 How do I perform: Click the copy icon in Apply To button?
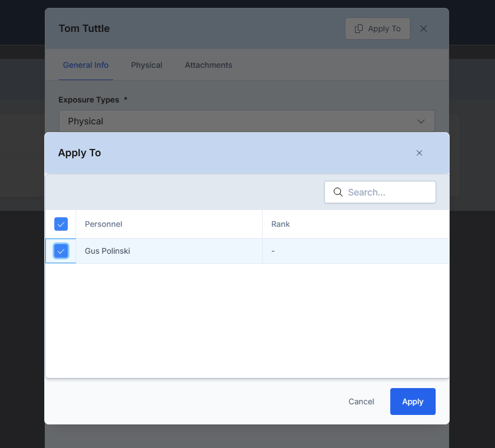358,29
